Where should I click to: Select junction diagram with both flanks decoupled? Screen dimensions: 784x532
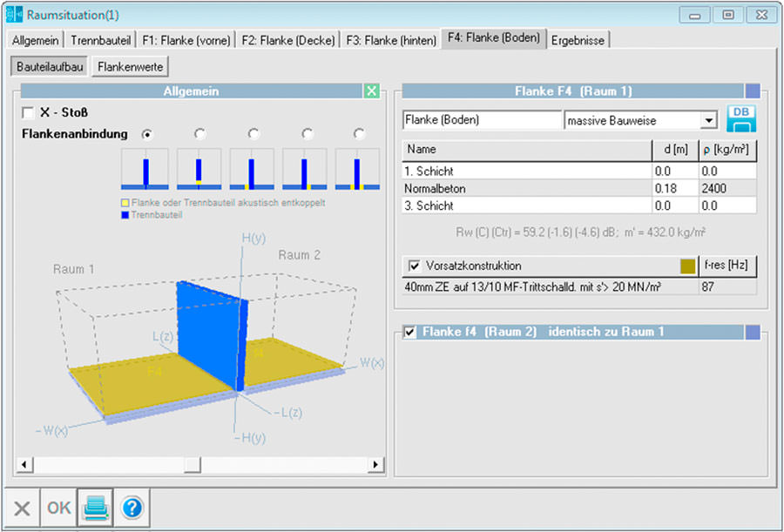point(357,169)
